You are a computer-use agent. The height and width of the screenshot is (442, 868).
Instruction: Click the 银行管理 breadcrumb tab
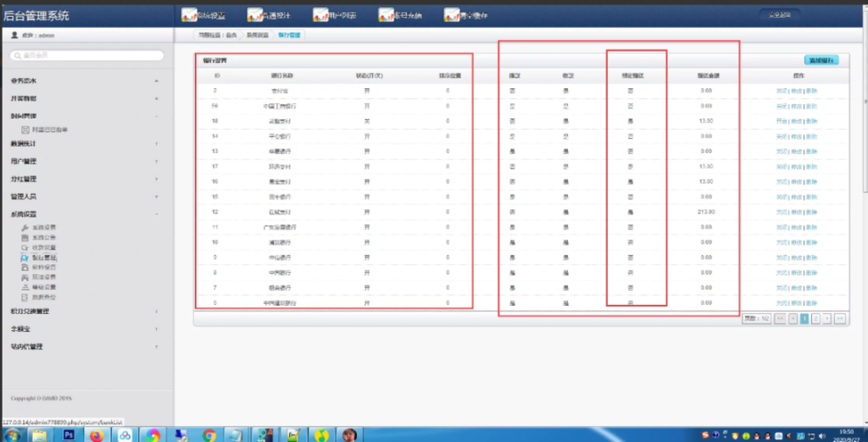288,35
